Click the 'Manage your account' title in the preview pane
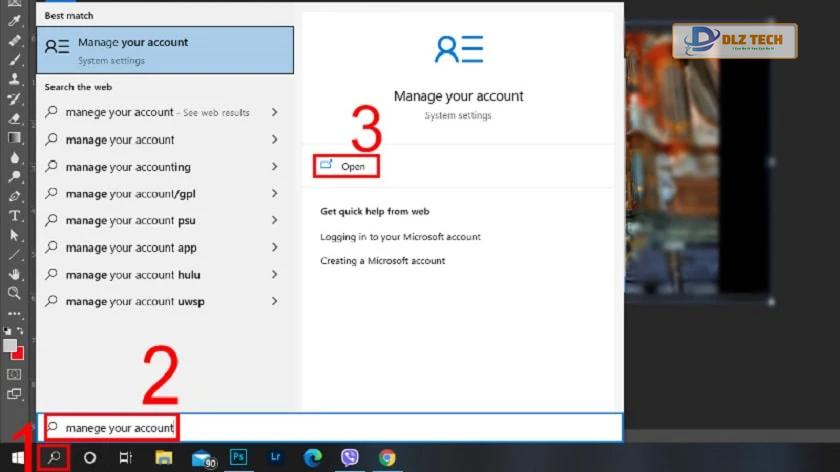 click(459, 96)
